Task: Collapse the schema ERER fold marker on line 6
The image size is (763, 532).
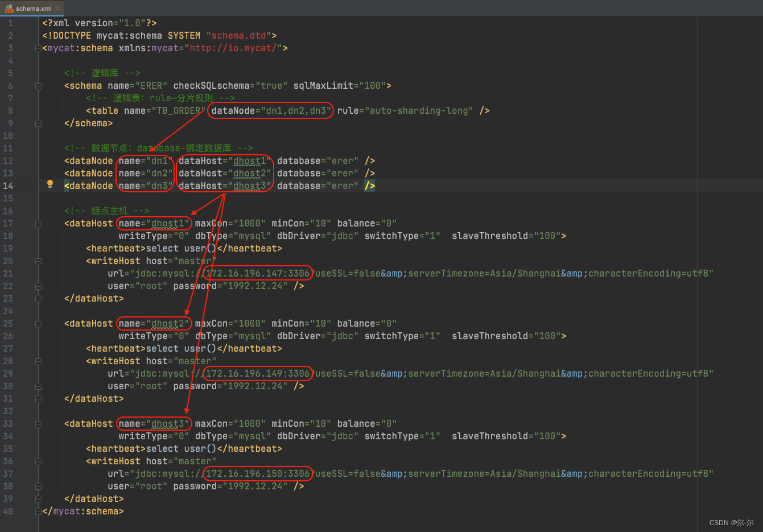Action: (39, 86)
